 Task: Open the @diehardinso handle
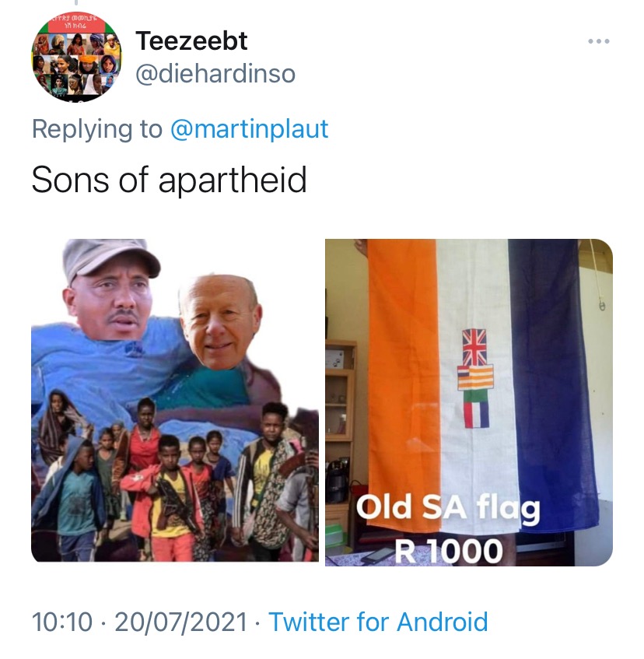(x=215, y=74)
